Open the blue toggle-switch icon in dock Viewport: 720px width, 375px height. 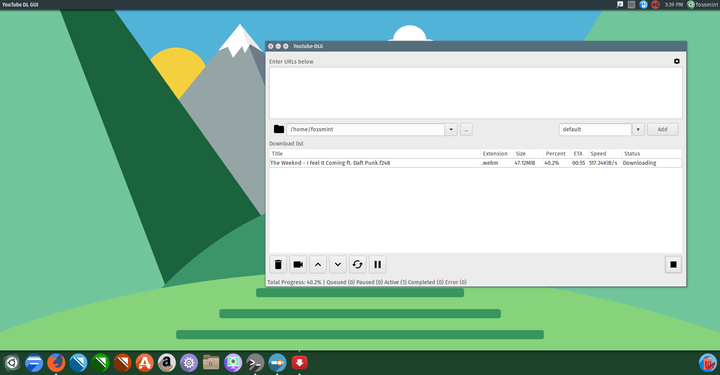[277, 363]
